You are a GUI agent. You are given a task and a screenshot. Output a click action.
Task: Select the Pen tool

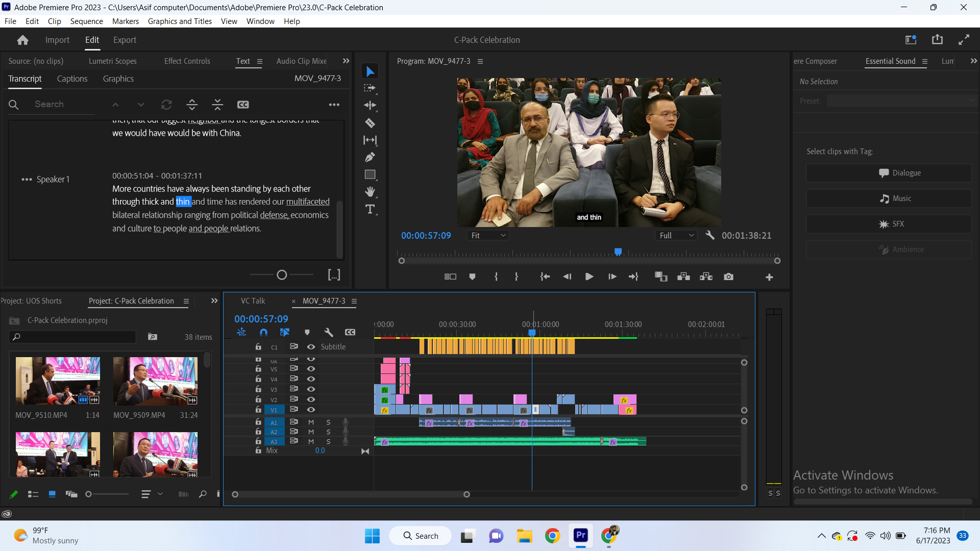point(370,157)
